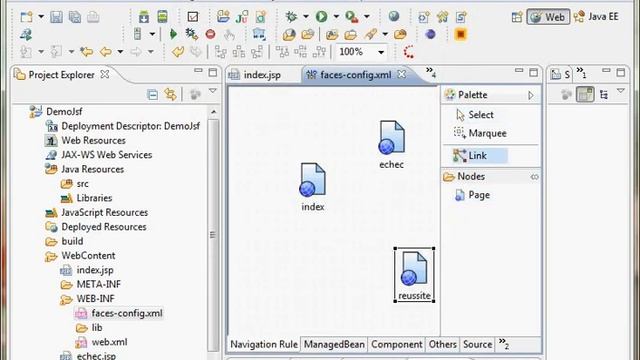This screenshot has width=640, height=360.
Task: Click the Save All toolbar icon
Action: (x=75, y=17)
